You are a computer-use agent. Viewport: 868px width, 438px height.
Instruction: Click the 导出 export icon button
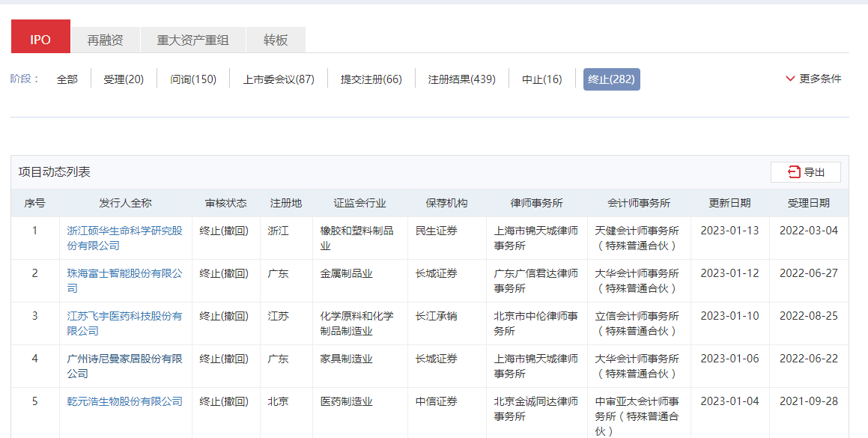coord(805,172)
